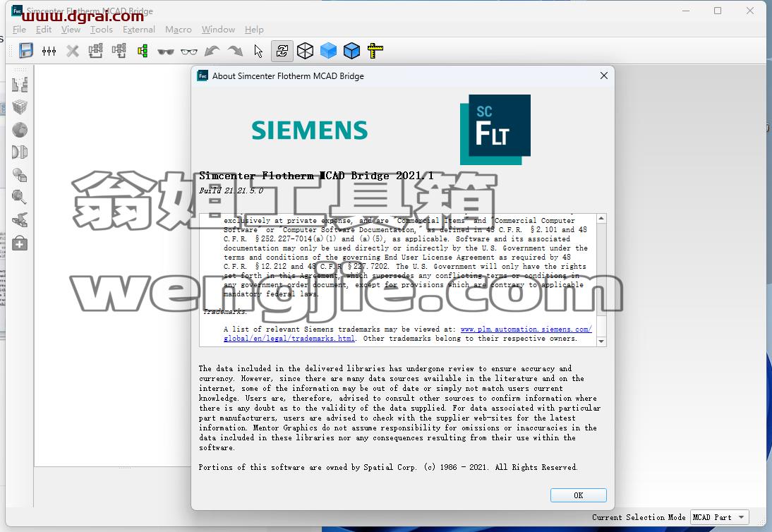
Task: Open the sliders settings toolbar icon
Action: tap(49, 51)
